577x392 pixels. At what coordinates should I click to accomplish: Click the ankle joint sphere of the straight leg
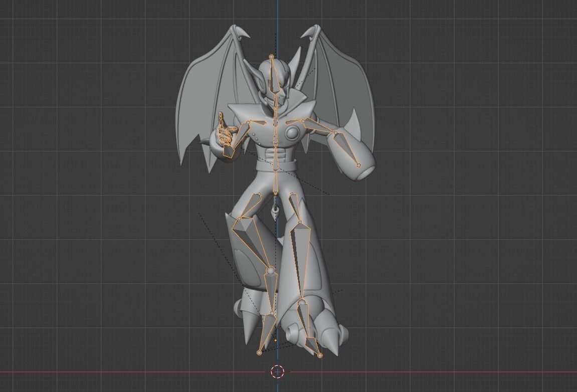pyautogui.click(x=302, y=303)
